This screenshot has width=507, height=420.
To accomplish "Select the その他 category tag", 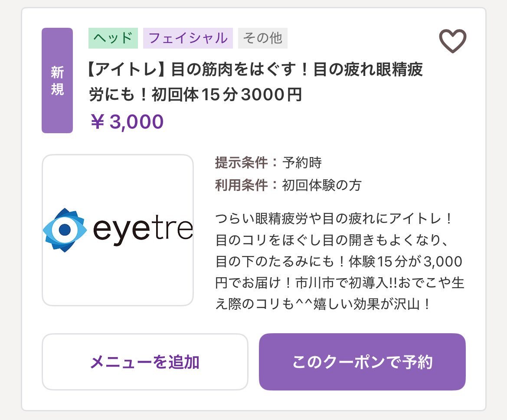I will (x=262, y=38).
